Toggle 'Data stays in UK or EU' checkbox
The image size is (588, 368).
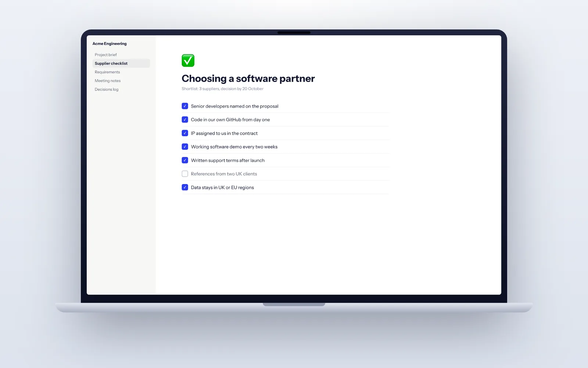tap(185, 187)
